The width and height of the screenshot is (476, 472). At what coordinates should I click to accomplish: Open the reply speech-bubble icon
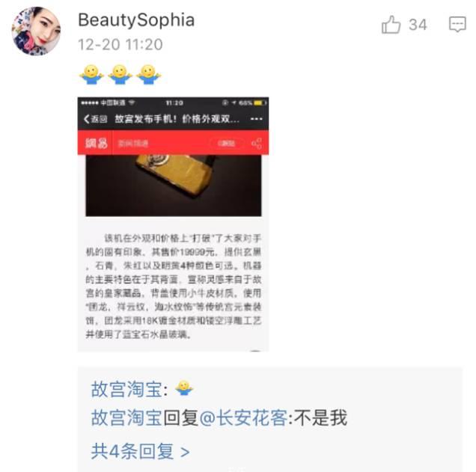click(457, 25)
